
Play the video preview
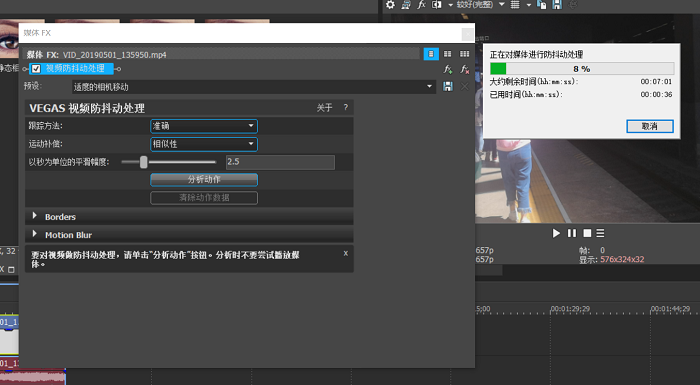[x=556, y=233]
